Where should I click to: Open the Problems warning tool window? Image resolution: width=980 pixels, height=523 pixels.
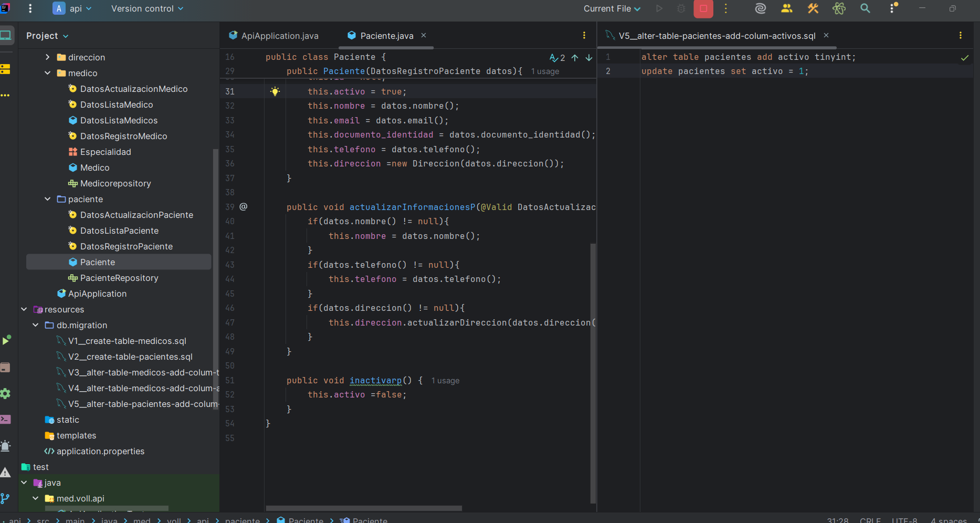(6, 472)
